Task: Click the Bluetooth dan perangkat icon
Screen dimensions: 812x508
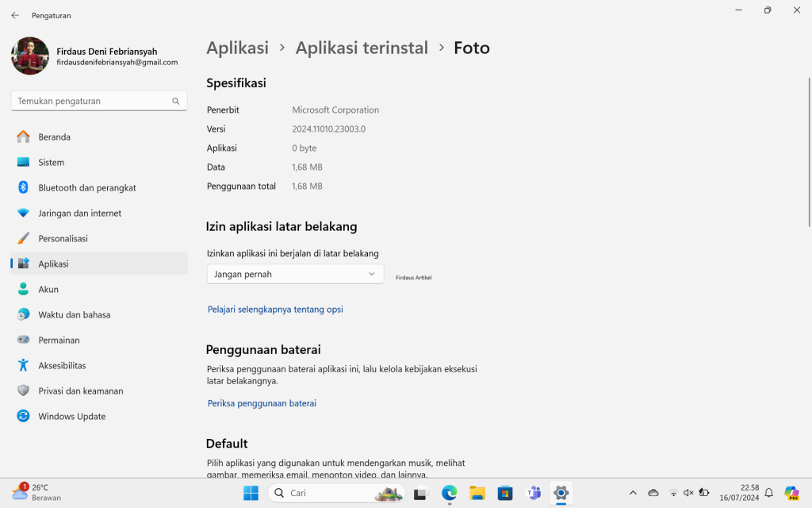Action: [x=23, y=187]
